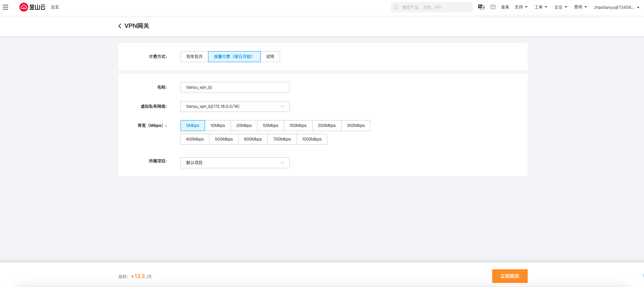Expand the 所属项目 dropdown

coord(235,163)
